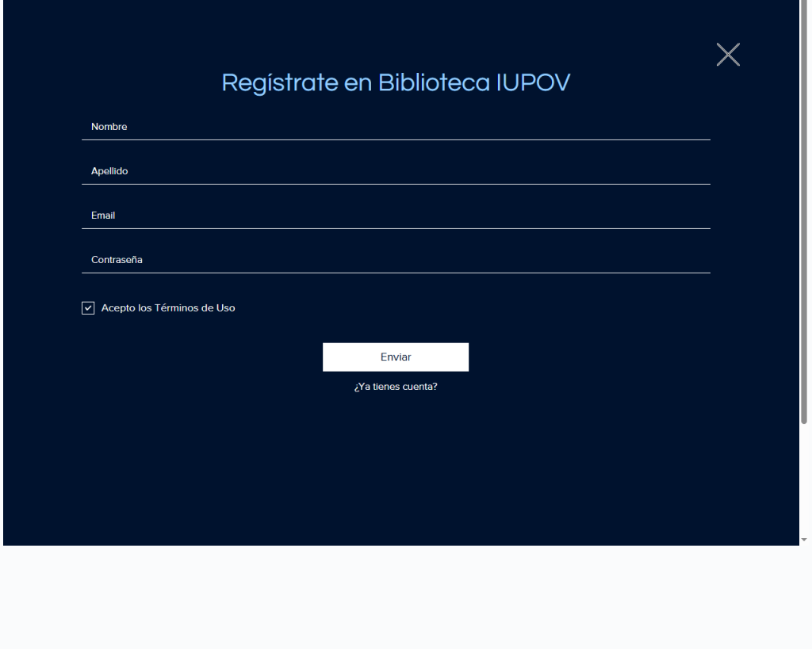The width and height of the screenshot is (812, 649).
Task: Click the 'Apellido' placeholder label
Action: pos(109,171)
